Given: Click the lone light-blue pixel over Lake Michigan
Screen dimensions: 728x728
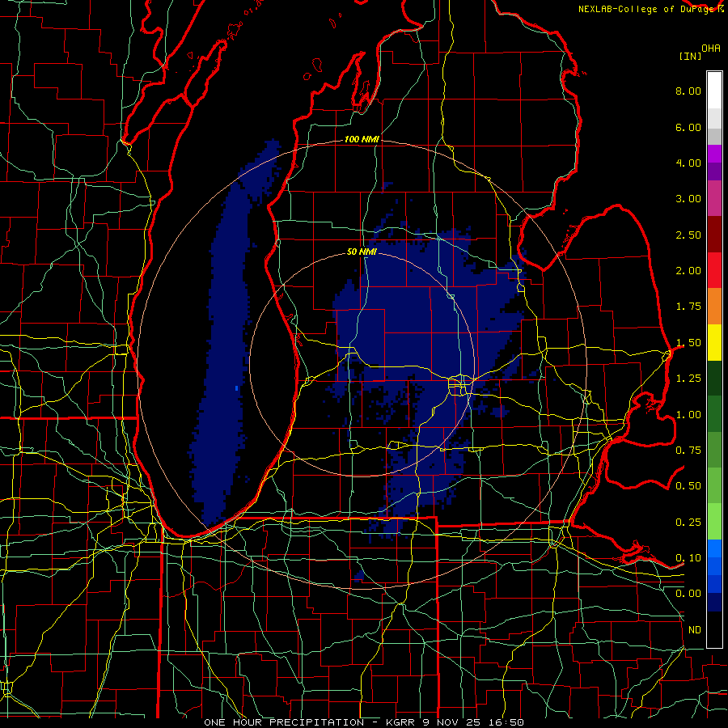Looking at the screenshot, I should [x=237, y=388].
